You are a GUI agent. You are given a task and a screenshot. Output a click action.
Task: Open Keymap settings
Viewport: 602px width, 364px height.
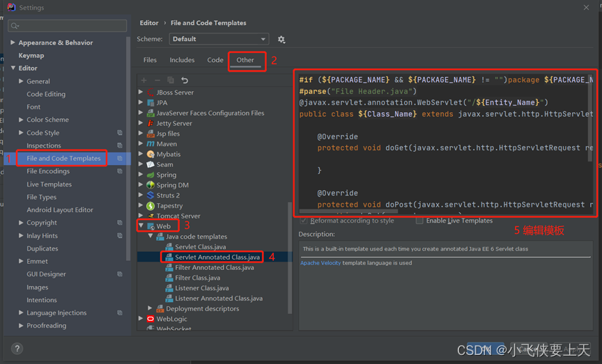pos(31,55)
